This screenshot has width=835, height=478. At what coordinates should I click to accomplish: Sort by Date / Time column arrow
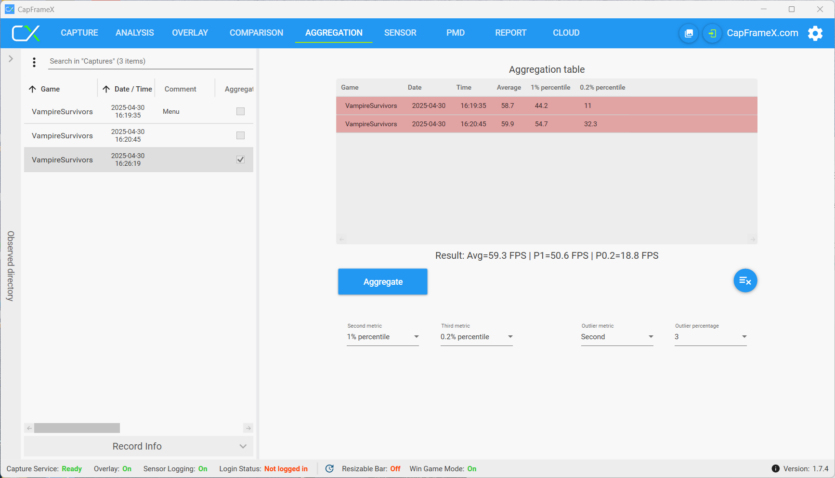pyautogui.click(x=106, y=89)
